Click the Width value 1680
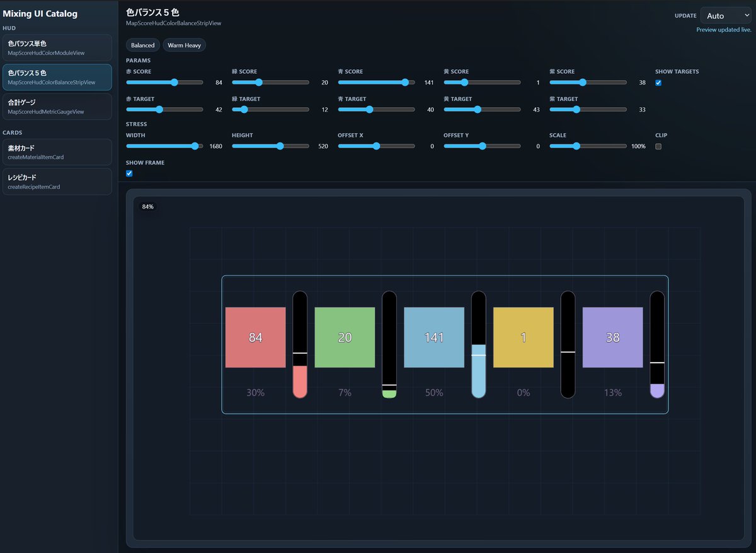756x553 pixels. pos(215,146)
